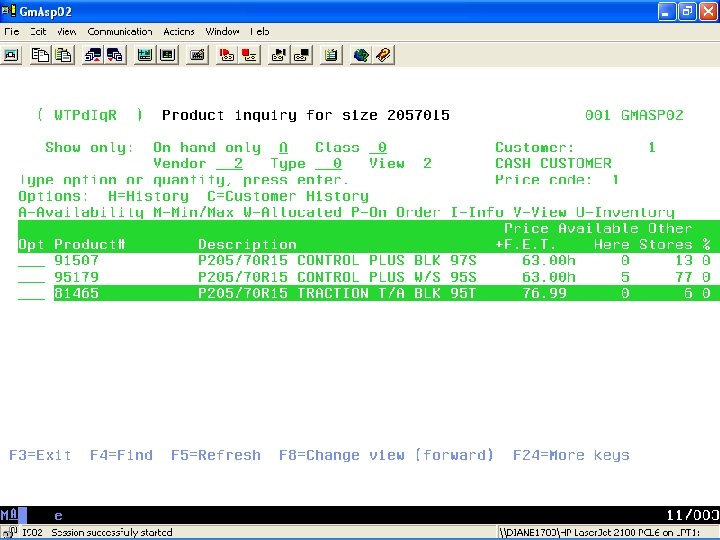
Task: Click the globe Support toolbar icon
Action: tap(361, 55)
